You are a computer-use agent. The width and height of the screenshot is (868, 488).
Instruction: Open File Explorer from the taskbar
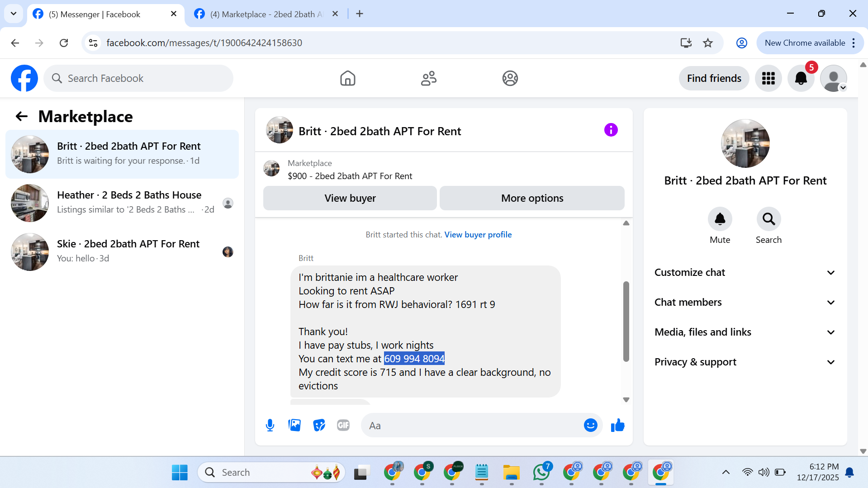click(x=512, y=473)
